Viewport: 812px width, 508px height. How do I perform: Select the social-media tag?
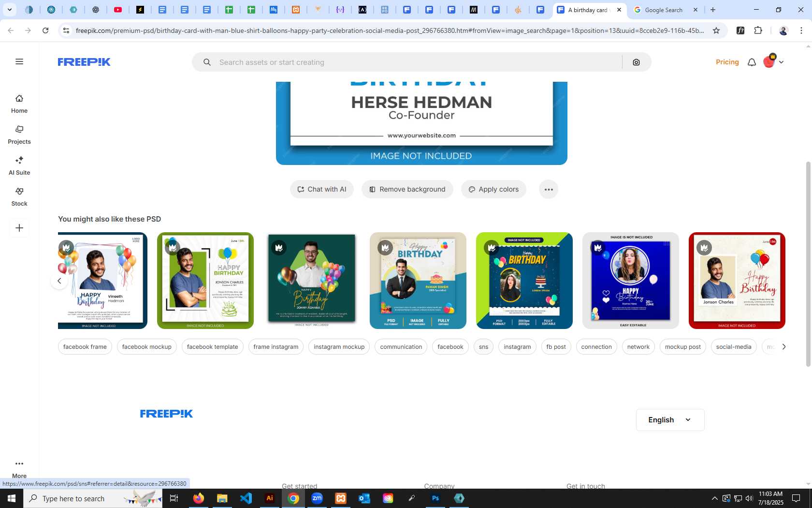[x=734, y=347]
